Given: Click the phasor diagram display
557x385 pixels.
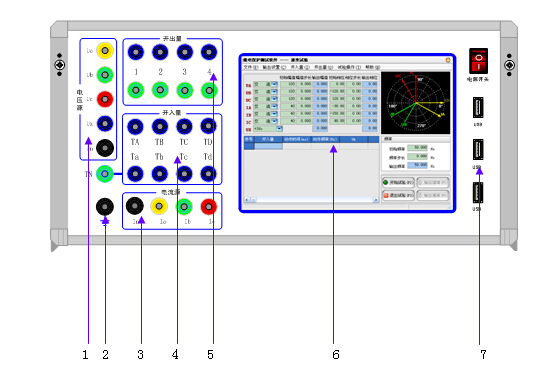Looking at the screenshot, I should tap(416, 103).
